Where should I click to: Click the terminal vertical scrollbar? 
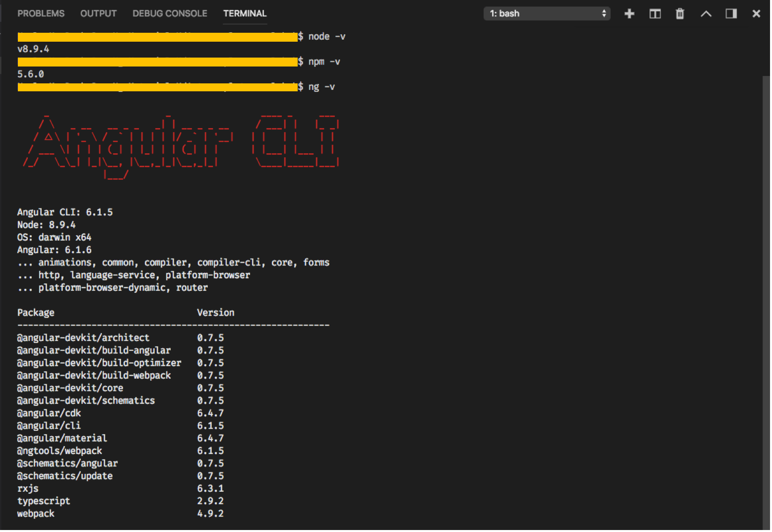tap(766, 303)
